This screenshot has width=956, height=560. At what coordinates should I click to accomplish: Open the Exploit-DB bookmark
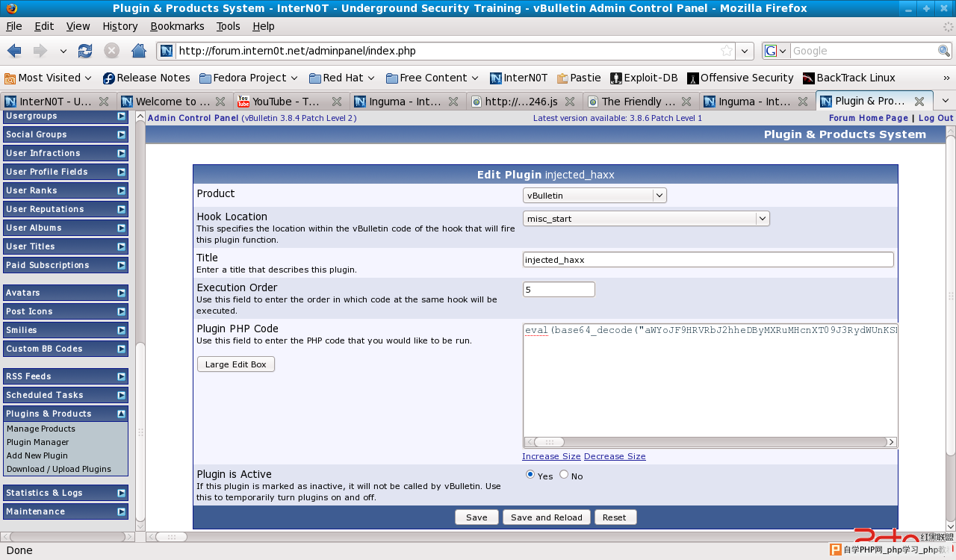click(x=644, y=78)
